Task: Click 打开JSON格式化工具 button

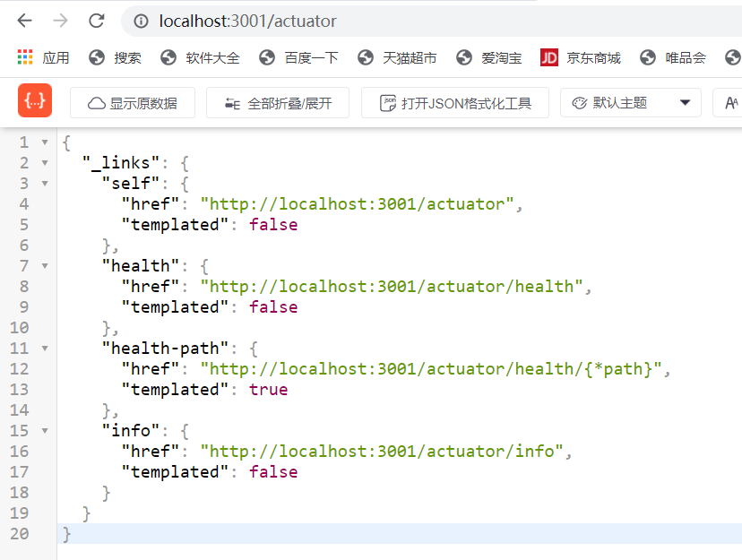Action: 455,103
